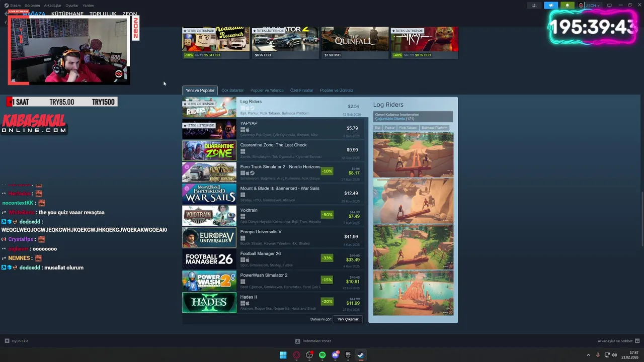Click the Steam platform icon on Euro Truck Simulator 2 row
The width and height of the screenshot is (644, 362).
click(253, 173)
